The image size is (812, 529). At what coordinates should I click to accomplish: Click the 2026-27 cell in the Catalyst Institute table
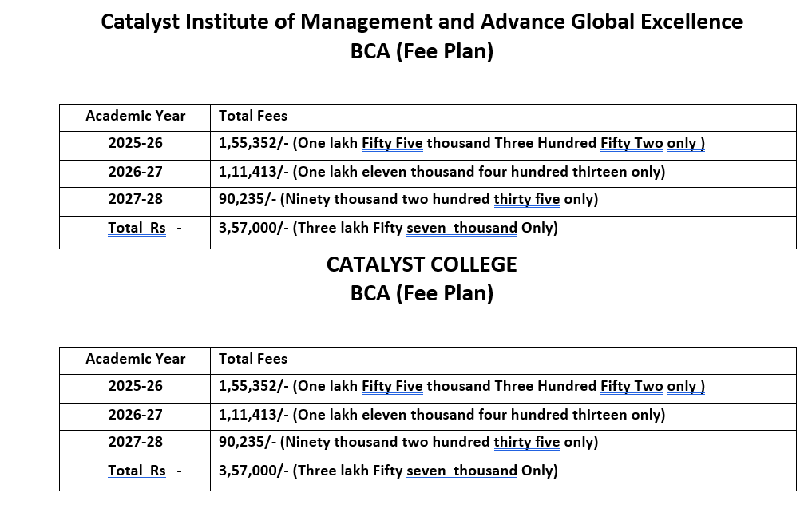tap(135, 171)
